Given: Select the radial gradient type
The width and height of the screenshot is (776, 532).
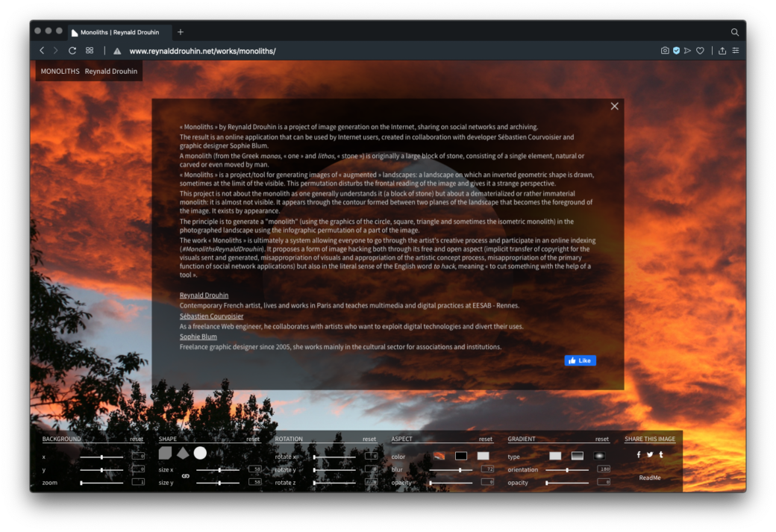Looking at the screenshot, I should (x=599, y=456).
